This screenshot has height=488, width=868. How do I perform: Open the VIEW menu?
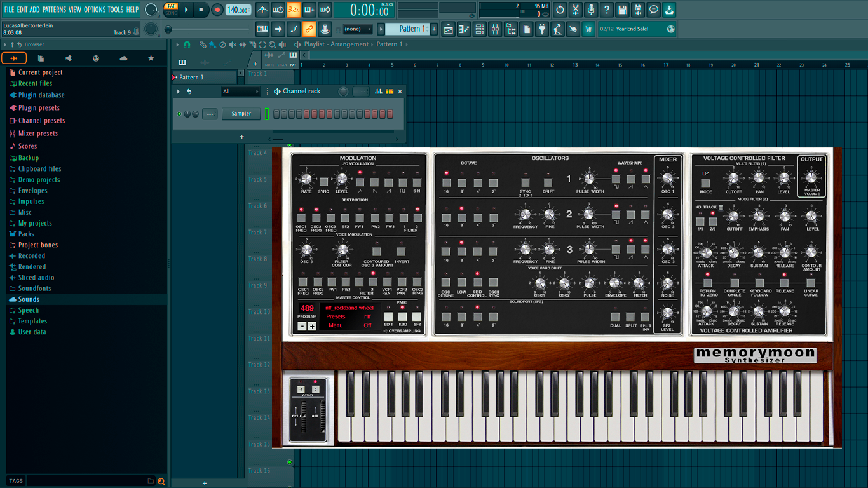click(x=75, y=10)
